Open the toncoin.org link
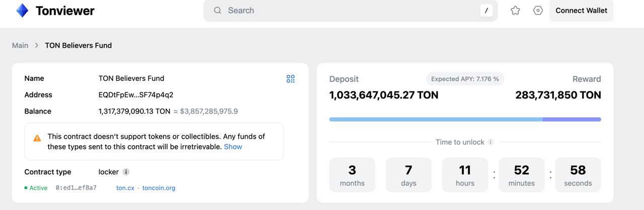 159,188
